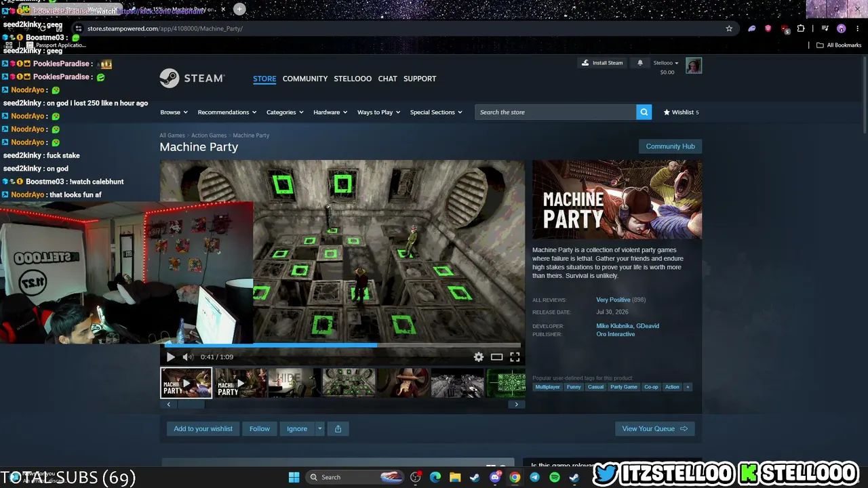Image resolution: width=868 pixels, height=488 pixels.
Task: Seek in the trailer progress bar
Action: (x=342, y=345)
